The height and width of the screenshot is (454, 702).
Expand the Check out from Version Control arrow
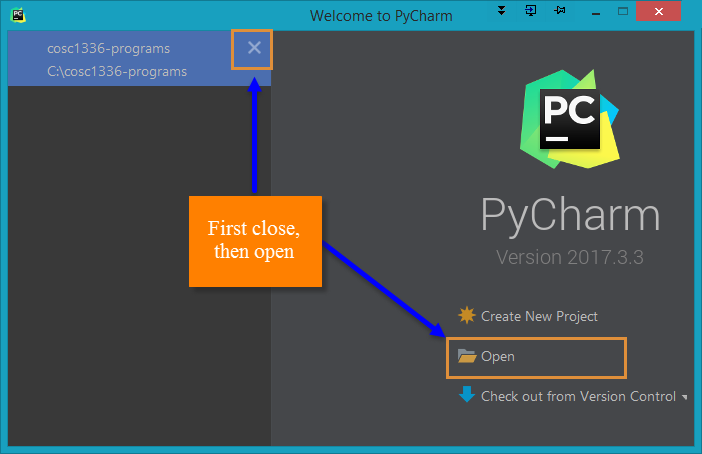coord(685,397)
